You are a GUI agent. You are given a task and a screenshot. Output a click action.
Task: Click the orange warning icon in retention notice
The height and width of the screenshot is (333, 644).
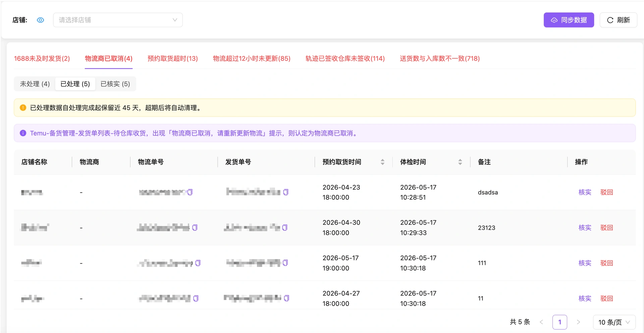point(23,108)
